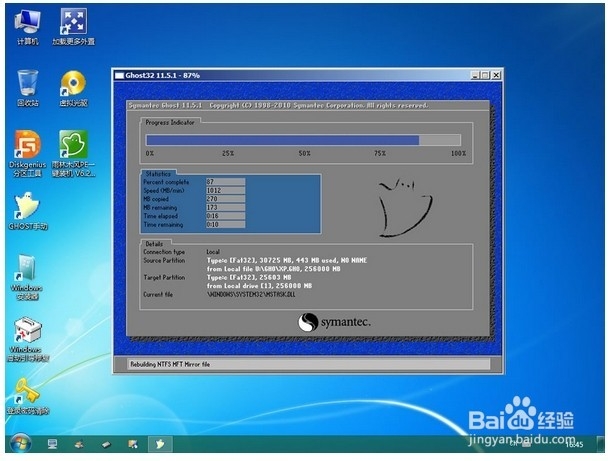Select the Ghost32 taskbar button
611x461 pixels.
coord(160,444)
